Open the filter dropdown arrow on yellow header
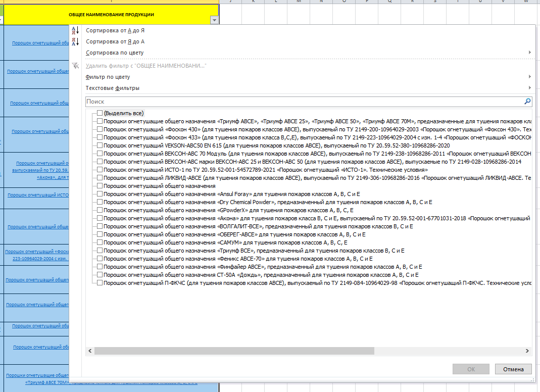 pyautogui.click(x=214, y=20)
